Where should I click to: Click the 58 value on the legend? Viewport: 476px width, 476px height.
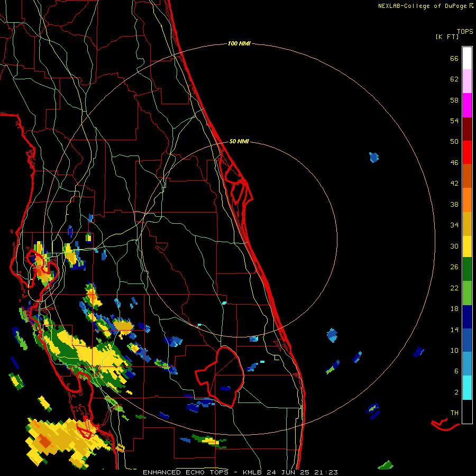(x=454, y=100)
